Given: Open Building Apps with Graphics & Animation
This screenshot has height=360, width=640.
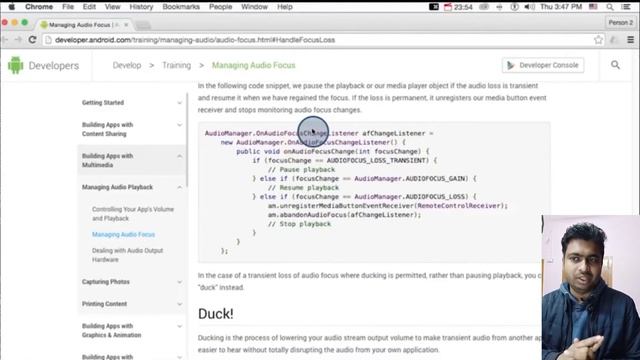Looking at the screenshot, I should click(x=111, y=330).
